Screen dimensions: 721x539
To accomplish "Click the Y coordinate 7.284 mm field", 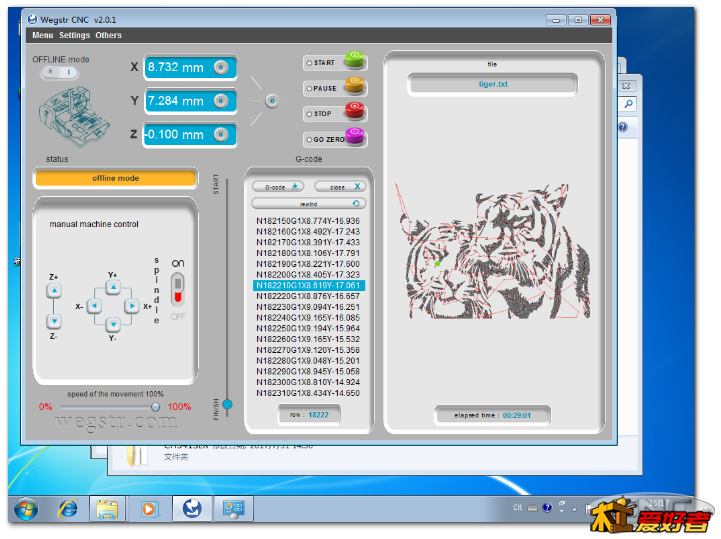I will (x=190, y=101).
